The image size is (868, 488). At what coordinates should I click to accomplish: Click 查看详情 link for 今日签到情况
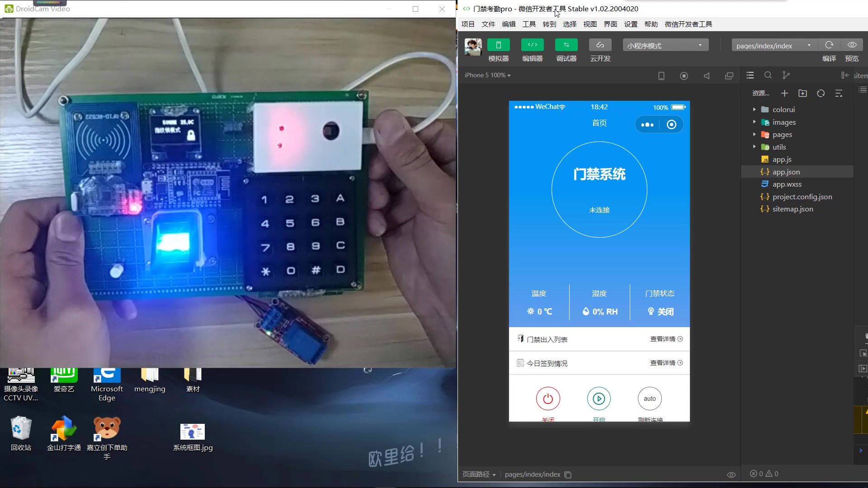pos(664,362)
